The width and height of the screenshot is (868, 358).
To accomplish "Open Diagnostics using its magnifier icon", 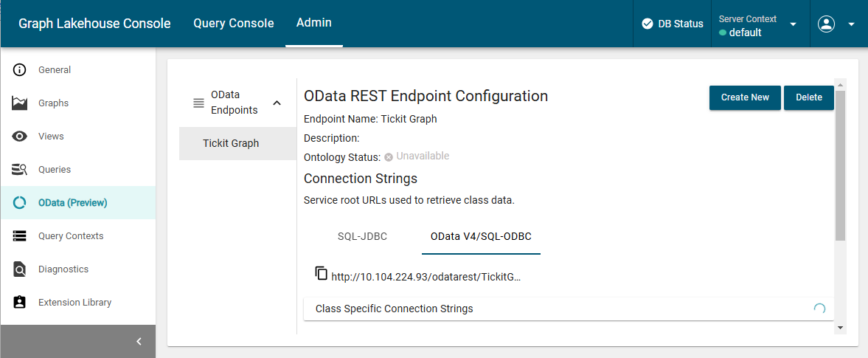I will [x=20, y=269].
